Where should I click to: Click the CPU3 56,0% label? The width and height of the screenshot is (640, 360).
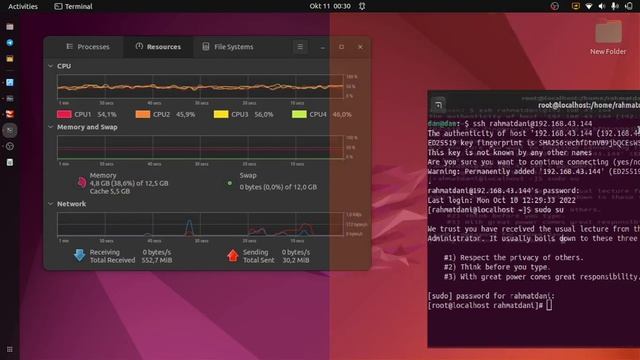click(x=252, y=114)
